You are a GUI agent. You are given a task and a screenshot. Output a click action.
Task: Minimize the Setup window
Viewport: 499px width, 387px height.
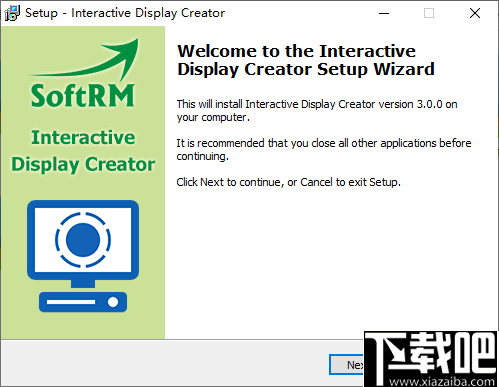[x=384, y=13]
